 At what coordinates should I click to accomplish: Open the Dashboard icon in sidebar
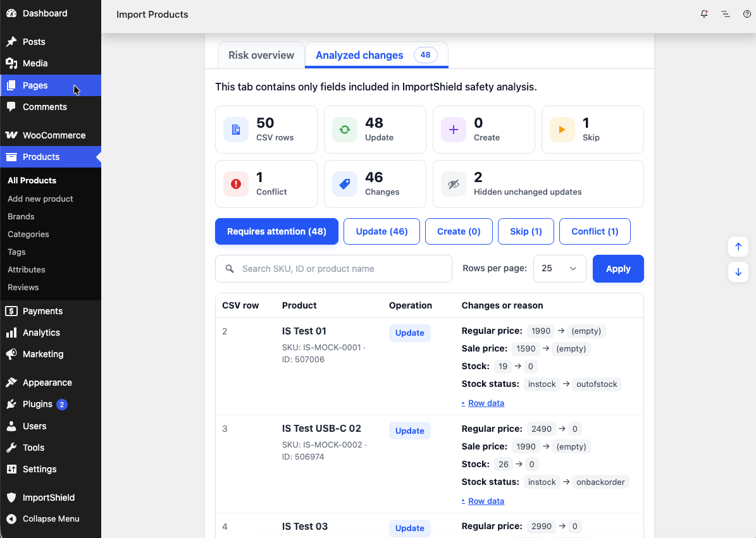point(11,13)
